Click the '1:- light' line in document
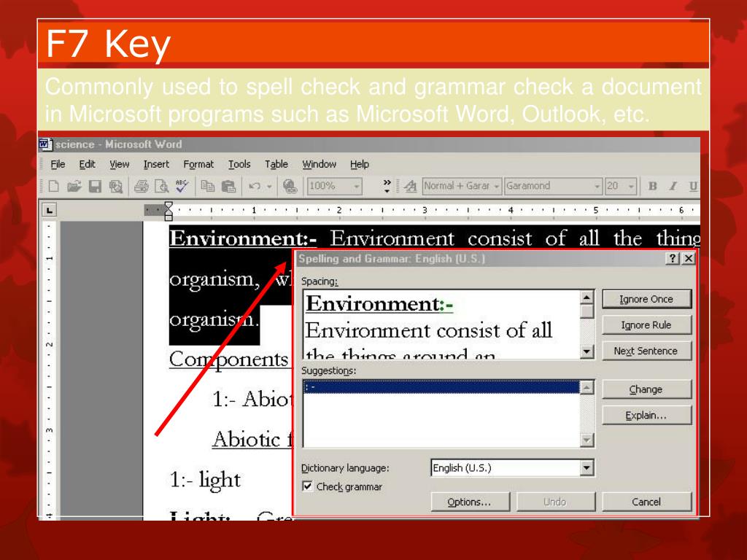747x560 pixels. tap(205, 480)
